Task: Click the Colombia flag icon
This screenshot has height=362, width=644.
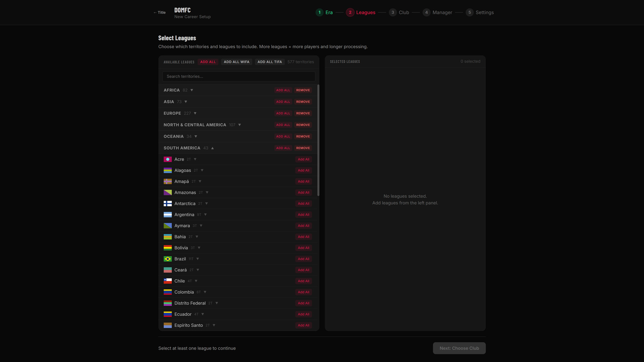Action: point(167,292)
